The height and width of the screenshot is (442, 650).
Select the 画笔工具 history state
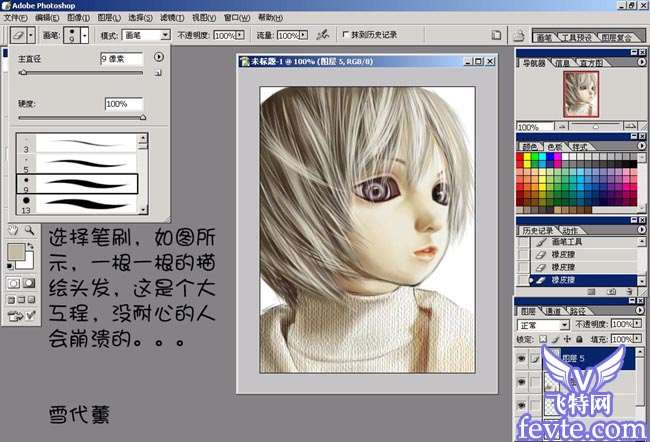coord(583,242)
